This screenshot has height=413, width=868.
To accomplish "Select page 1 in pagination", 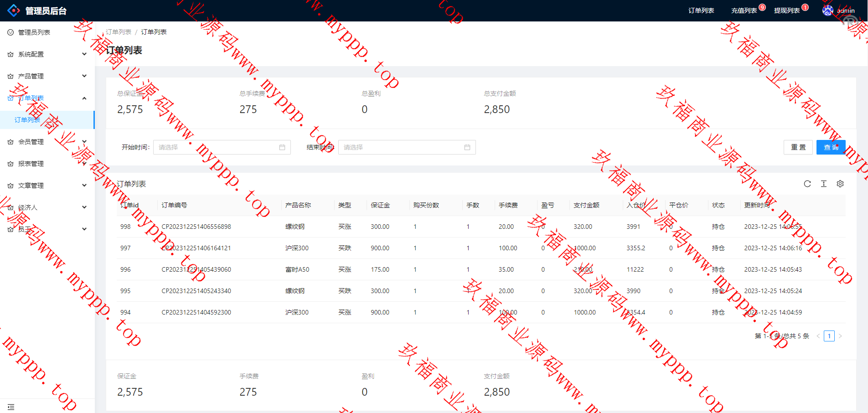I will tap(829, 336).
